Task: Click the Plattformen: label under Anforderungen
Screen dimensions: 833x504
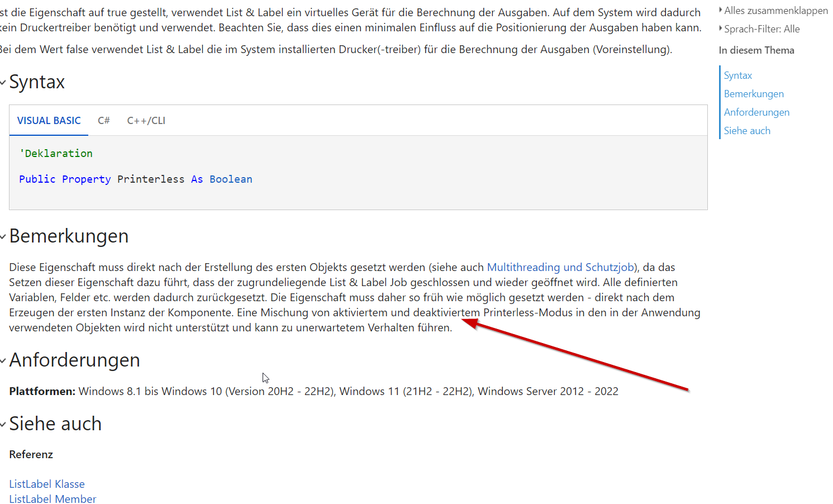Action: click(42, 391)
